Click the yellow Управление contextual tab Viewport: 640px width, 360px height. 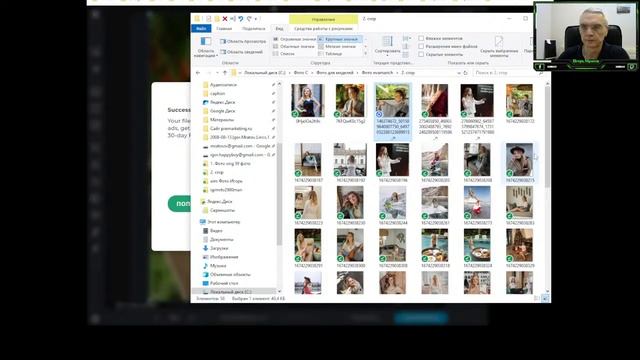pos(323,19)
